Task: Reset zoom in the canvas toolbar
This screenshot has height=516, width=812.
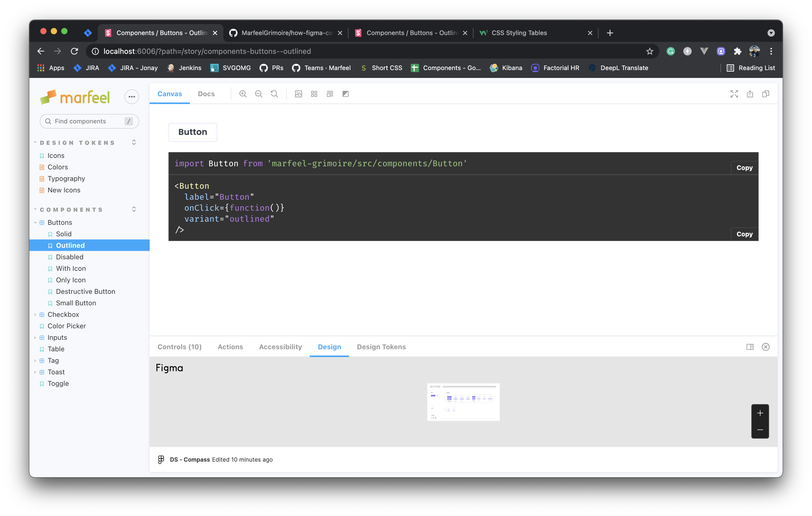Action: (x=274, y=94)
